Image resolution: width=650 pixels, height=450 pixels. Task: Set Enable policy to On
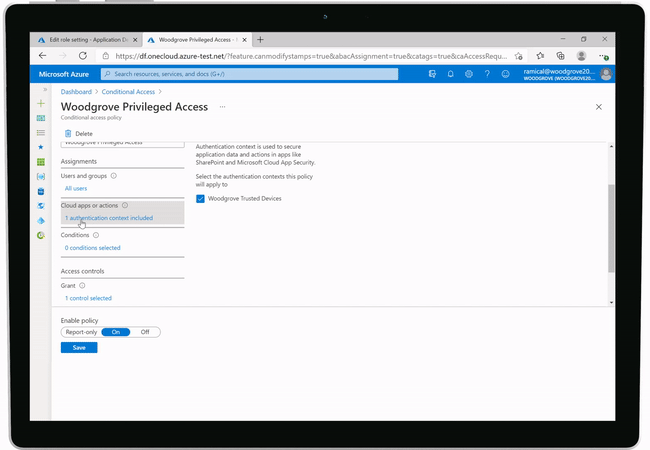coord(116,332)
